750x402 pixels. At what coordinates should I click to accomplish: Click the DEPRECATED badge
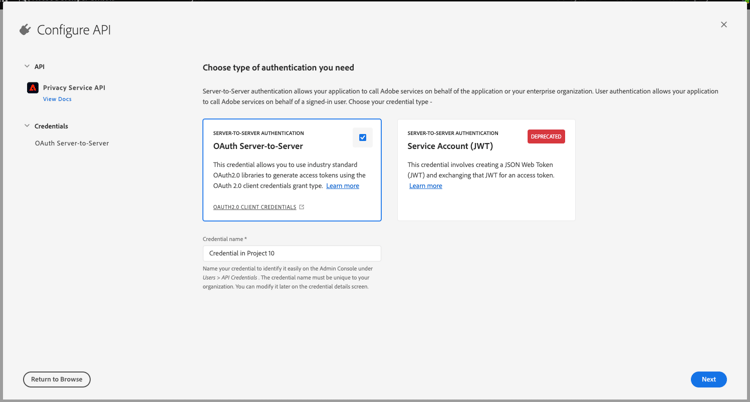tap(546, 136)
